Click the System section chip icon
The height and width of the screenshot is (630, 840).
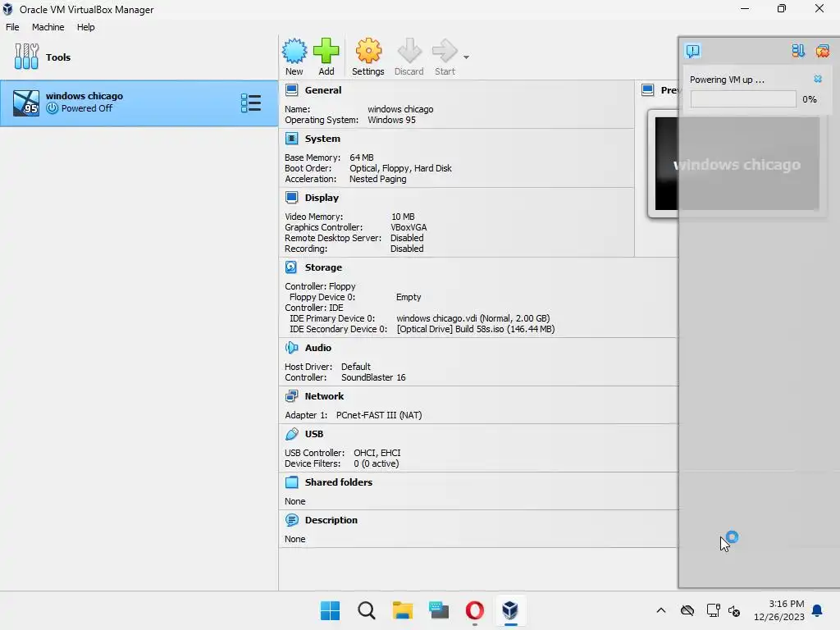click(x=291, y=139)
